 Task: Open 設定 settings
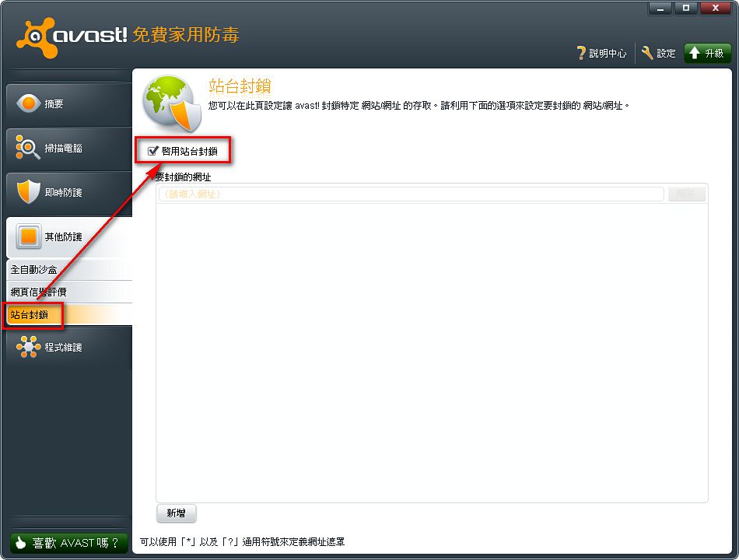click(x=659, y=53)
